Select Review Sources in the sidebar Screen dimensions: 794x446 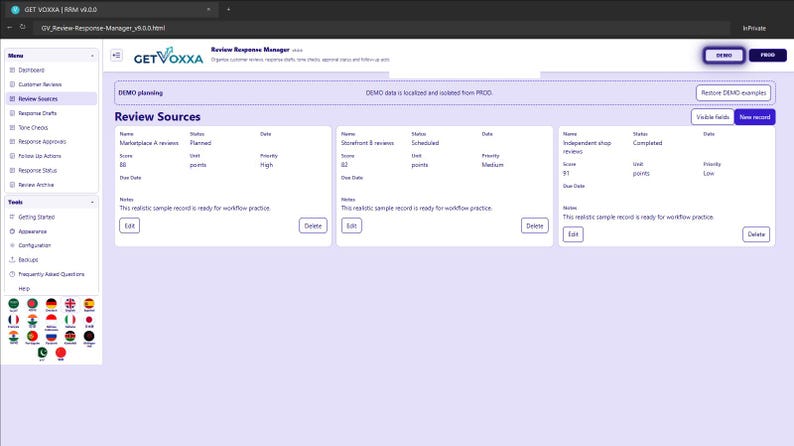click(x=51, y=99)
